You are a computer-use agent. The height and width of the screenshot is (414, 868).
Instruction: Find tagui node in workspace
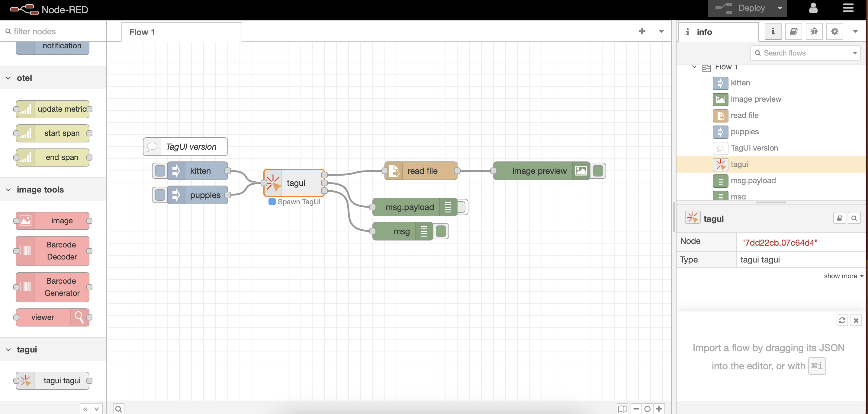tap(854, 218)
